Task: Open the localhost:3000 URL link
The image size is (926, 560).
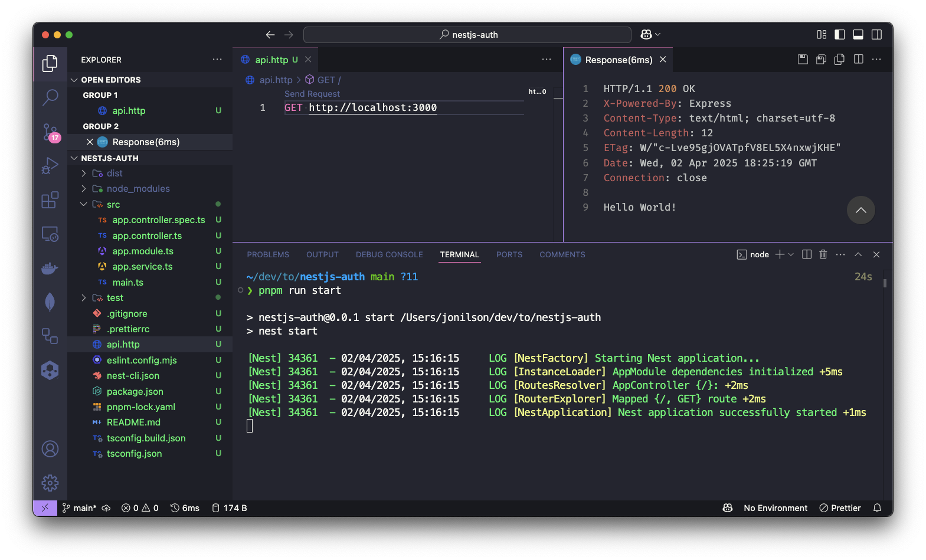Action: (x=373, y=107)
